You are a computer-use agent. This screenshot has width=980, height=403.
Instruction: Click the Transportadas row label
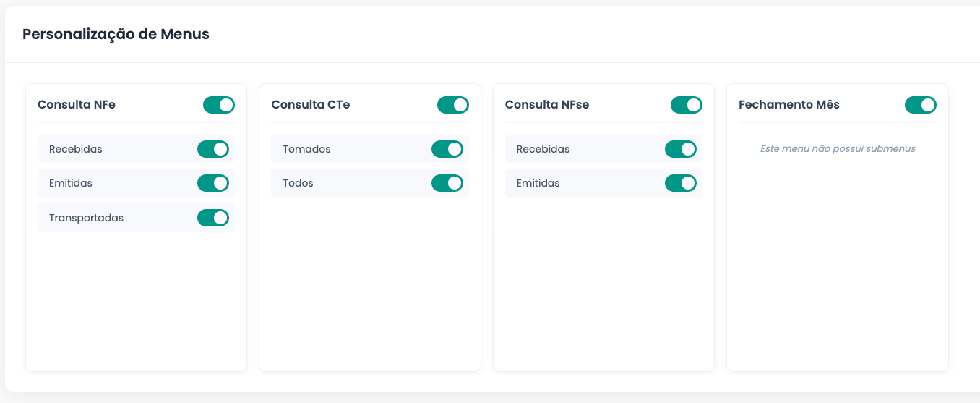coord(86,218)
